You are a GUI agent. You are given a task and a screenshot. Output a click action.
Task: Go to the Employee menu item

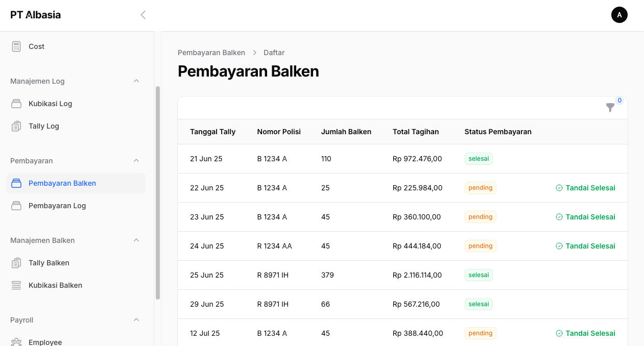pyautogui.click(x=45, y=342)
